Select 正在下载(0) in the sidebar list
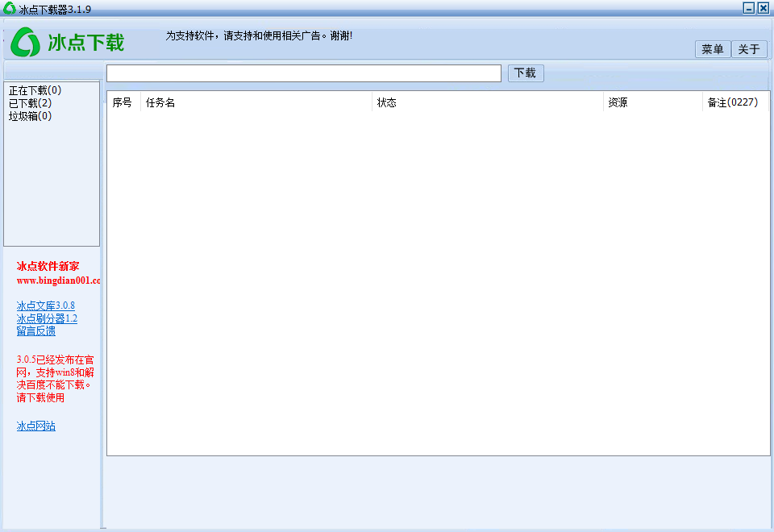This screenshot has width=774, height=532. 35,90
